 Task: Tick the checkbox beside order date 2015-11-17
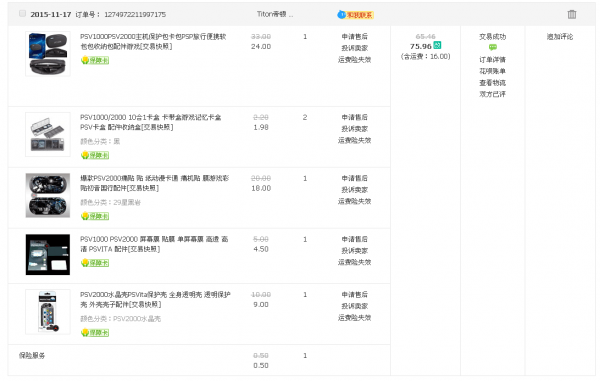coord(22,14)
